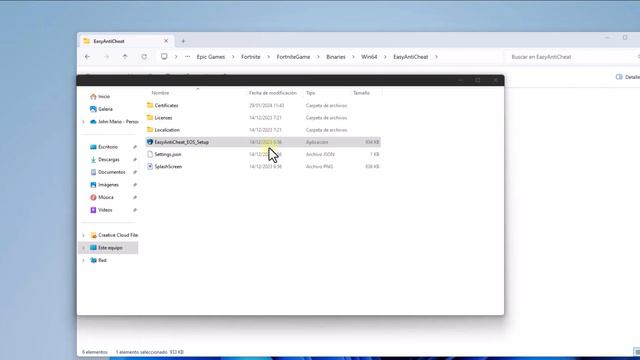The image size is (640, 360).
Task: Select Creative Cloud Files in sidebar
Action: point(114,235)
